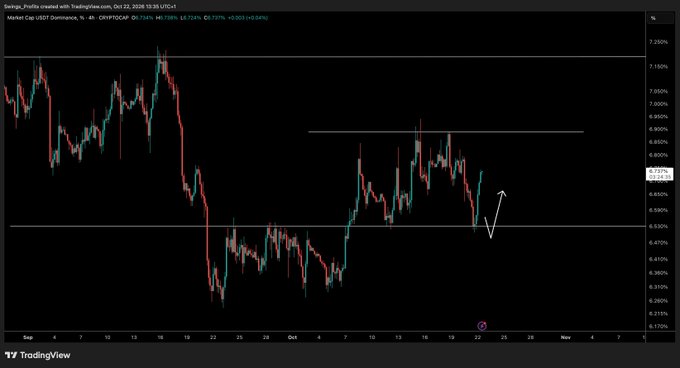
Task: Click the low value 6.724% in legend
Action: pyautogui.click(x=191, y=18)
